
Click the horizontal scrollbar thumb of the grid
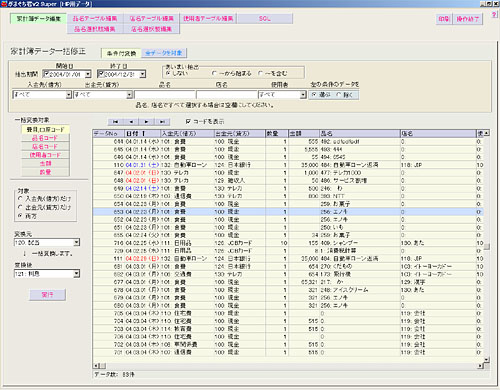102,366
